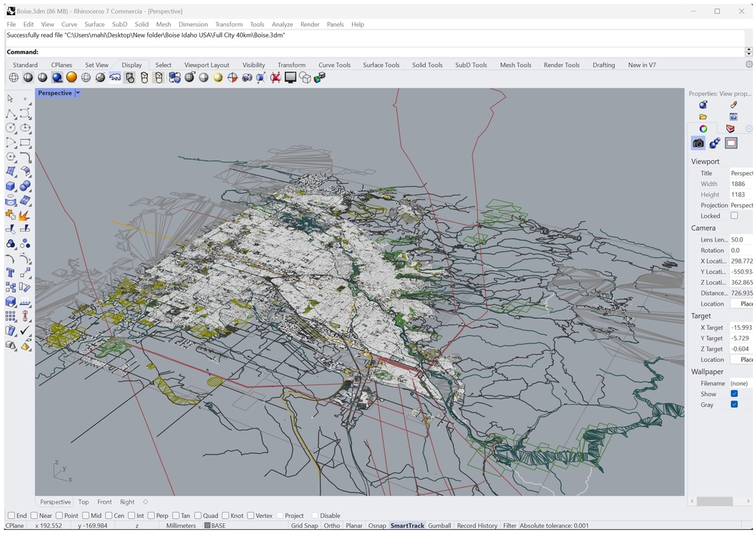
Task: Uncheck the wallpaper Show checkbox
Action: pyautogui.click(x=734, y=394)
